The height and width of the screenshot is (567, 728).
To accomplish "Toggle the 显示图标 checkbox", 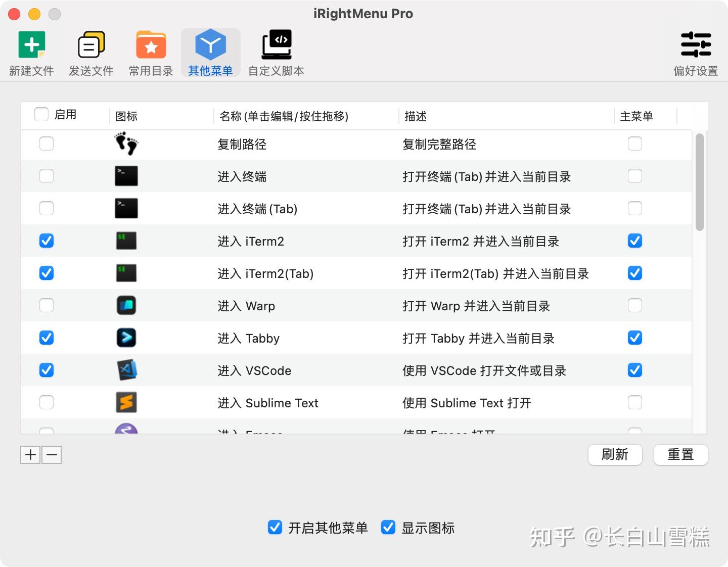I will [388, 527].
